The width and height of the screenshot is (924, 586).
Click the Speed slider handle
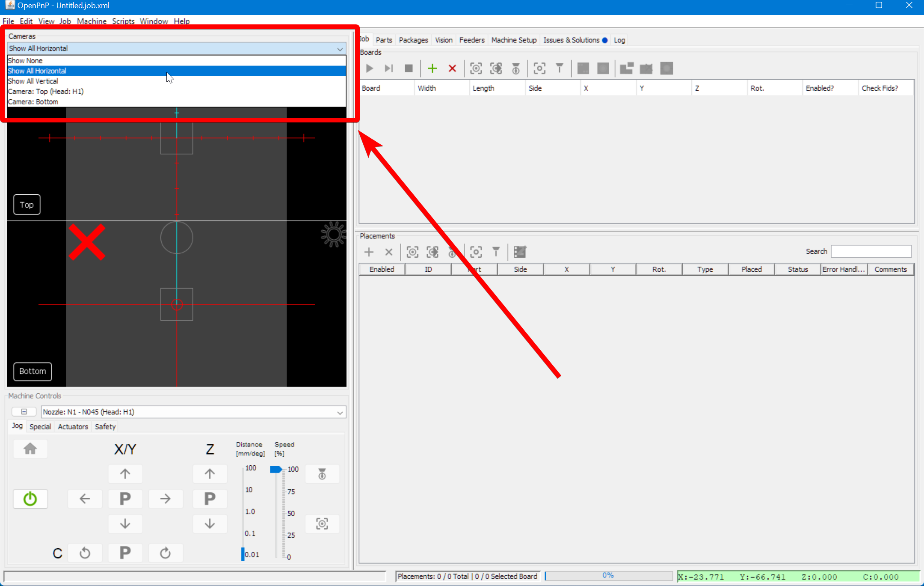pyautogui.click(x=276, y=470)
